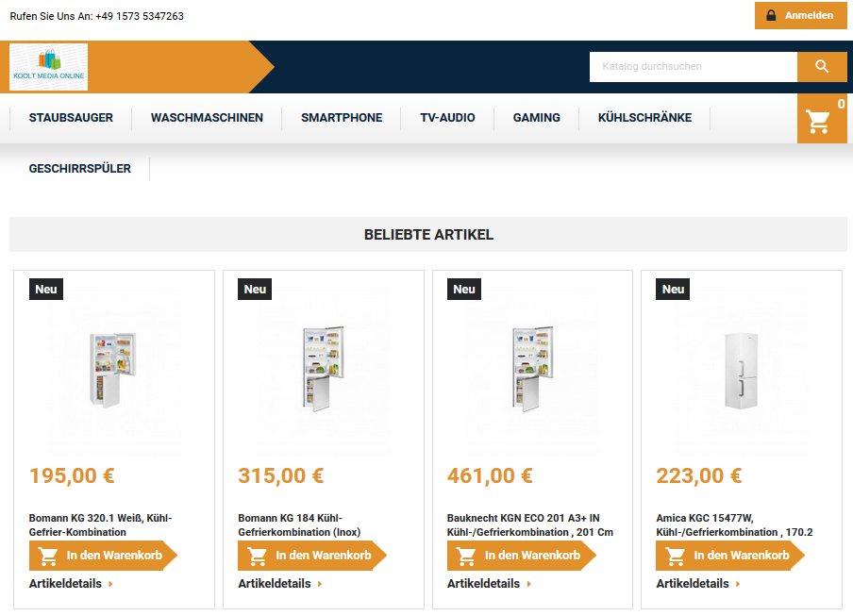Go to the Smartphone category
853x616 pixels.
[342, 117]
